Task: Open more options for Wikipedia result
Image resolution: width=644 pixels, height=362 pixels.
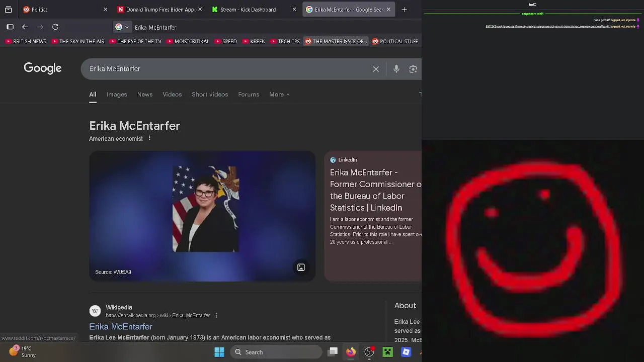Action: pos(216,315)
